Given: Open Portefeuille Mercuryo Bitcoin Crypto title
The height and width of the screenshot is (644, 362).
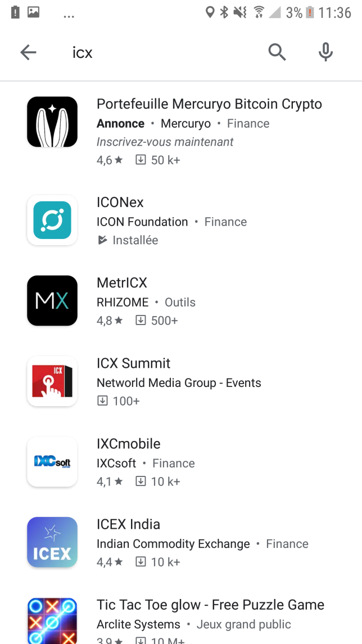Looking at the screenshot, I should click(x=209, y=104).
